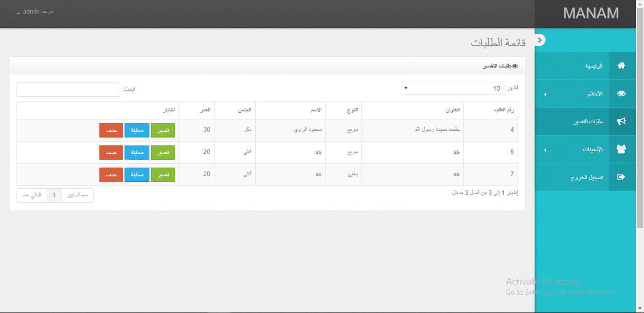Click red حذف button for request 4
644x313 pixels.
pyautogui.click(x=111, y=130)
